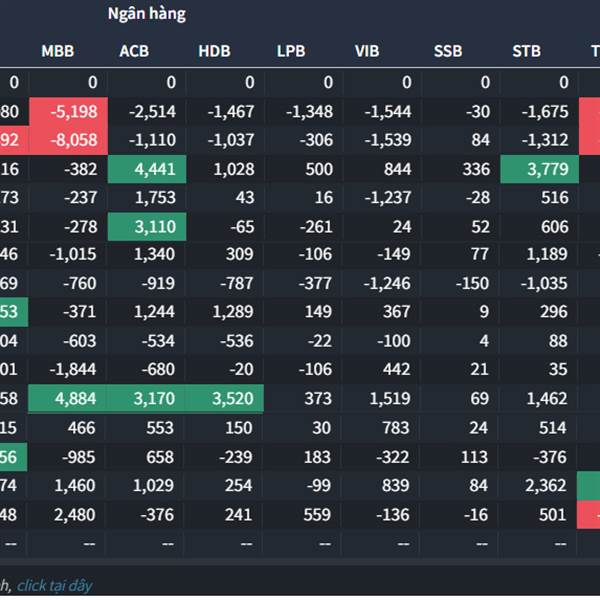Image resolution: width=600 pixels, height=600 pixels.
Task: Select the -2,514 value in ACB column
Action: point(152,112)
